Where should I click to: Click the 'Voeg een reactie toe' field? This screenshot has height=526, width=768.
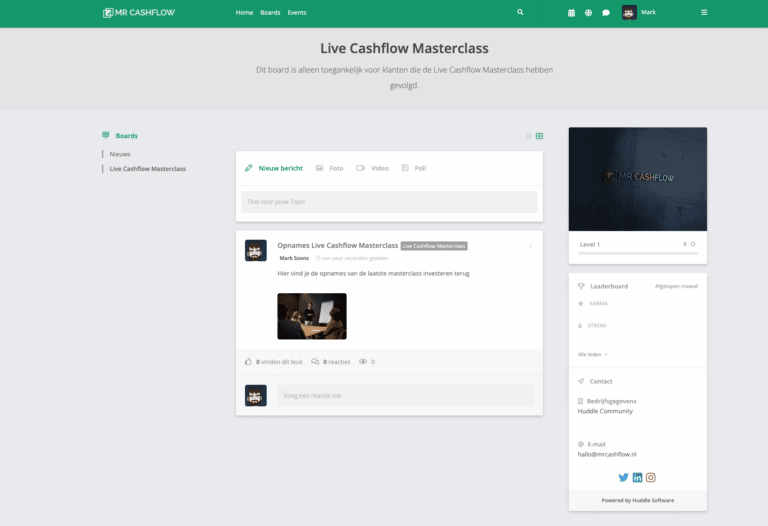(x=406, y=395)
